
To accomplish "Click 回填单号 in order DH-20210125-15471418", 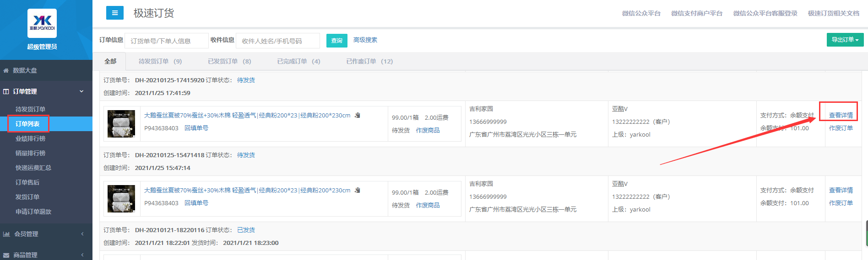I will 196,203.
